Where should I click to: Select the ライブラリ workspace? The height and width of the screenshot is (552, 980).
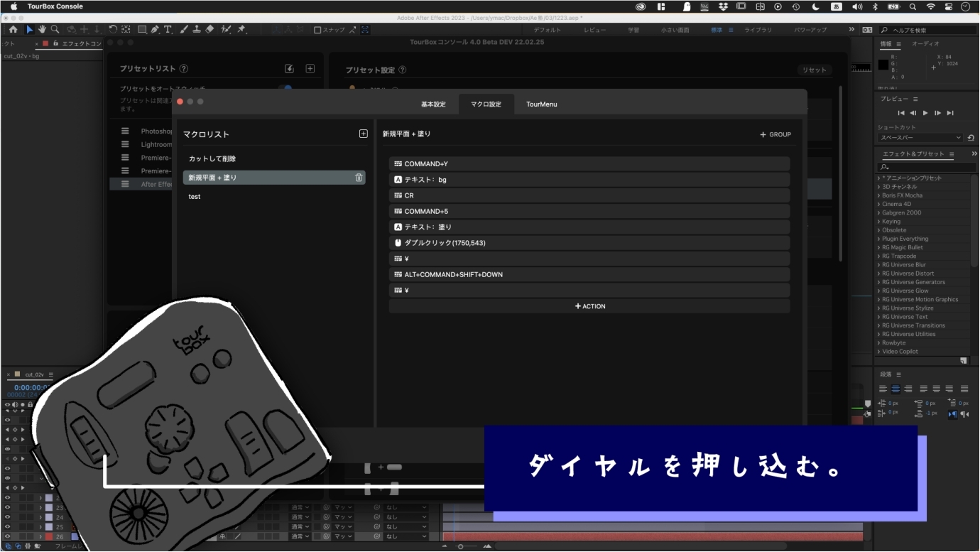click(x=758, y=30)
